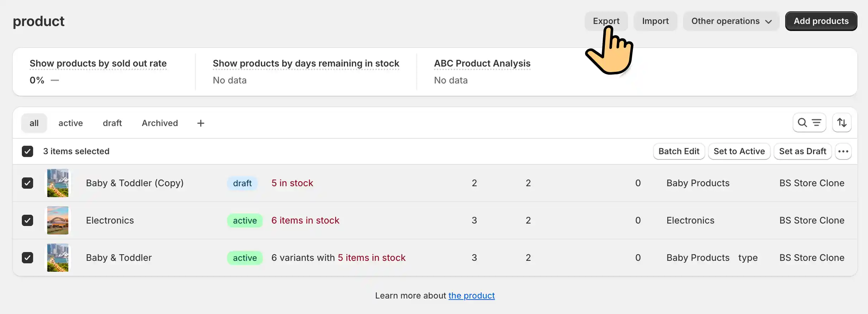
Task: Open the search products field
Action: pyautogui.click(x=802, y=123)
